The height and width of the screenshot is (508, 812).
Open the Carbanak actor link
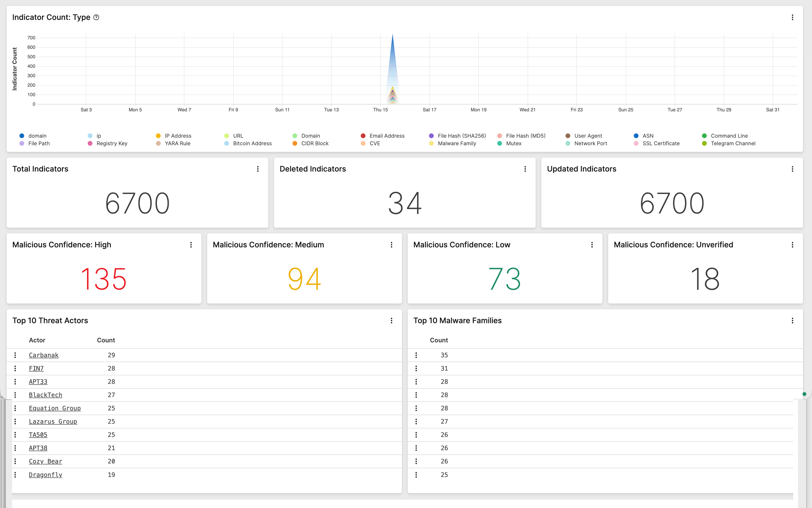coord(44,355)
